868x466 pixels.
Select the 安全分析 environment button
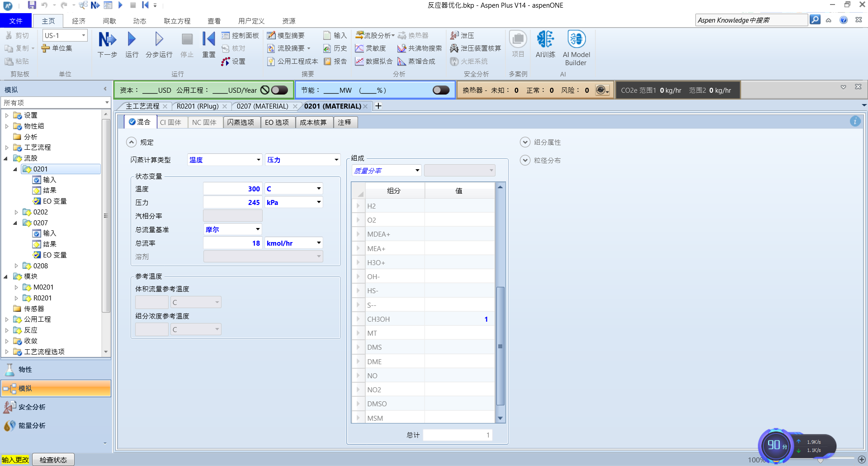(x=32, y=407)
